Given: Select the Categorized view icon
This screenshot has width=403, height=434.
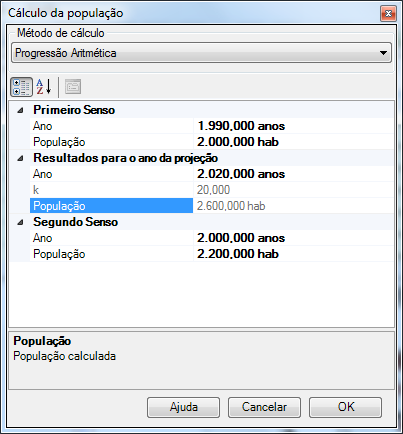Looking at the screenshot, I should 21,87.
